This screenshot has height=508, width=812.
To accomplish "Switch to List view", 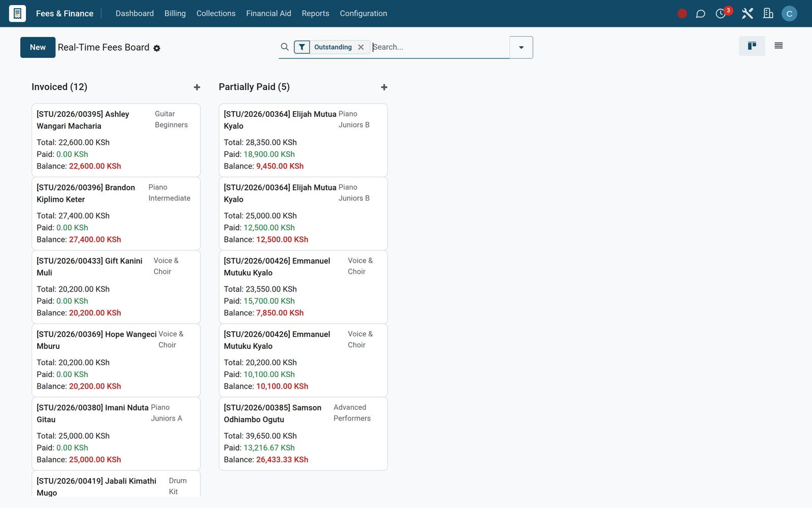I will point(779,46).
